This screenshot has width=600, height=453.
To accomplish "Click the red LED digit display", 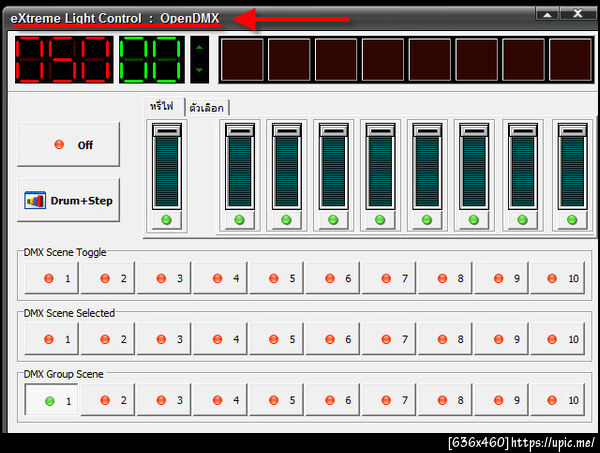I will (64, 59).
